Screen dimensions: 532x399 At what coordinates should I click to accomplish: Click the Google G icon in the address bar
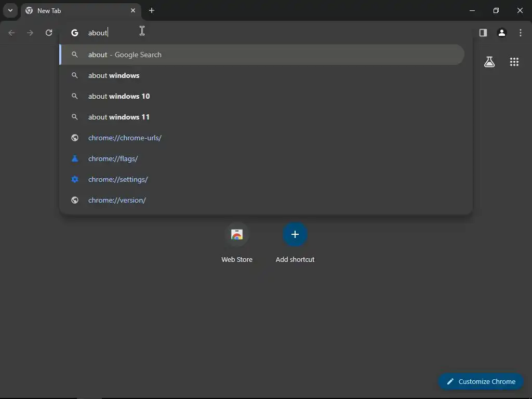(x=75, y=33)
